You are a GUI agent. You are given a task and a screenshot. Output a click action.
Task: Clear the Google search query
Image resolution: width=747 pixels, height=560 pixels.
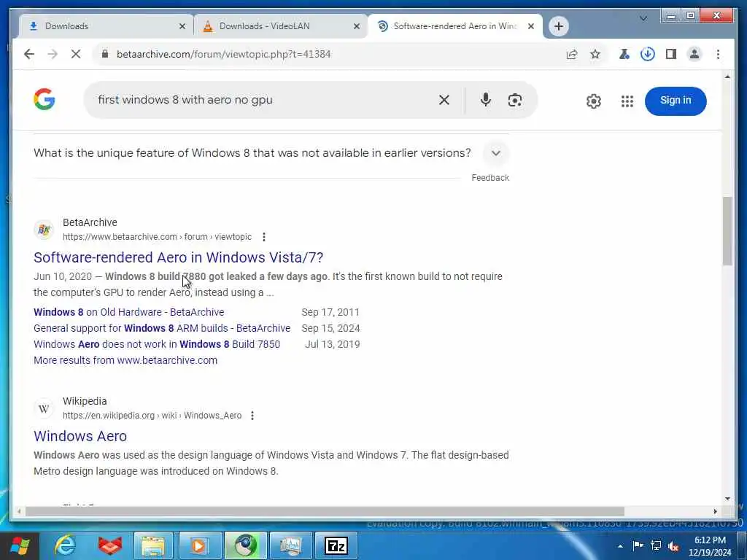pyautogui.click(x=444, y=100)
